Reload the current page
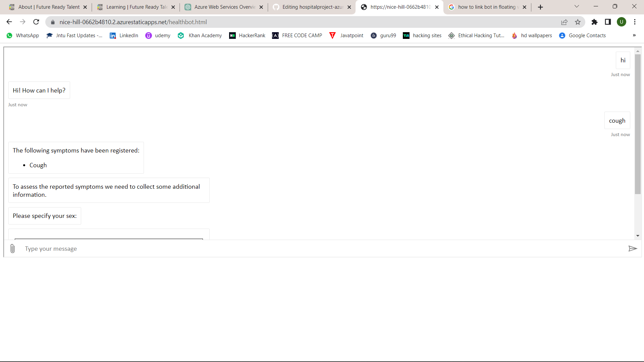 (x=36, y=22)
